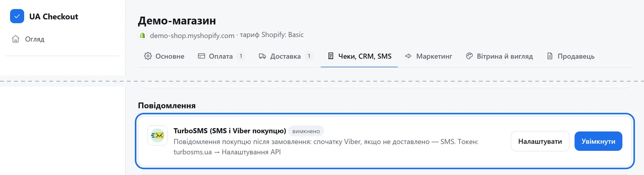Click the gear icon on Основне tab
Viewport: 644px width, 175px height.
[148, 56]
